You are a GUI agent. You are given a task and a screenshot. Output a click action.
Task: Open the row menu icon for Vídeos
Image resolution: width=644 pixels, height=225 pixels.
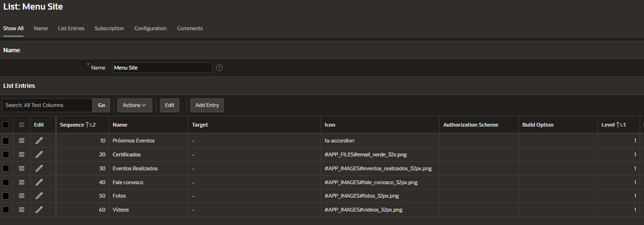[21, 210]
